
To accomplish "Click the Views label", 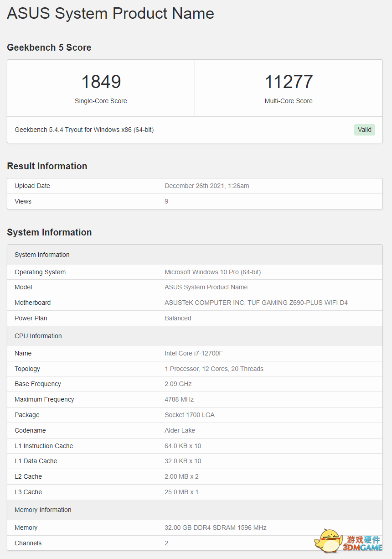I will tap(23, 201).
